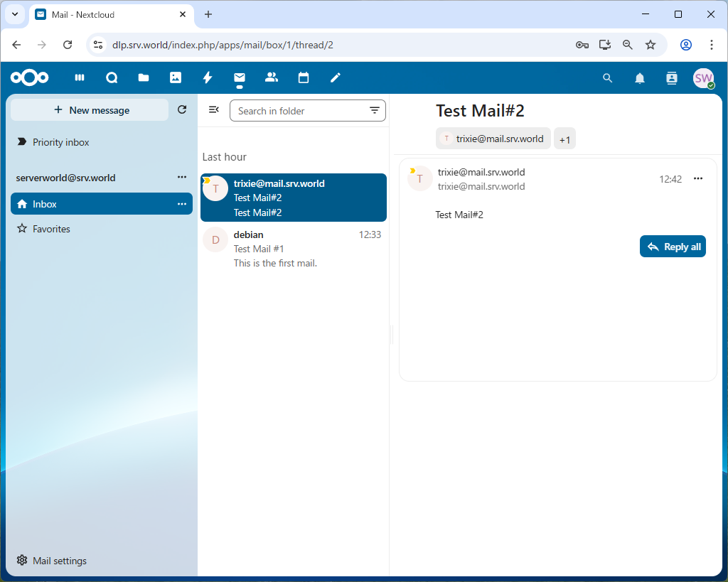
Task: Select the Favorites folder
Action: point(51,229)
